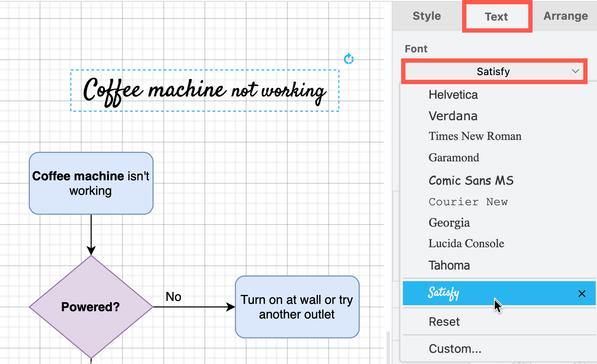This screenshot has width=597, height=364.
Task: Apply the Courier New font
Action: tap(468, 201)
